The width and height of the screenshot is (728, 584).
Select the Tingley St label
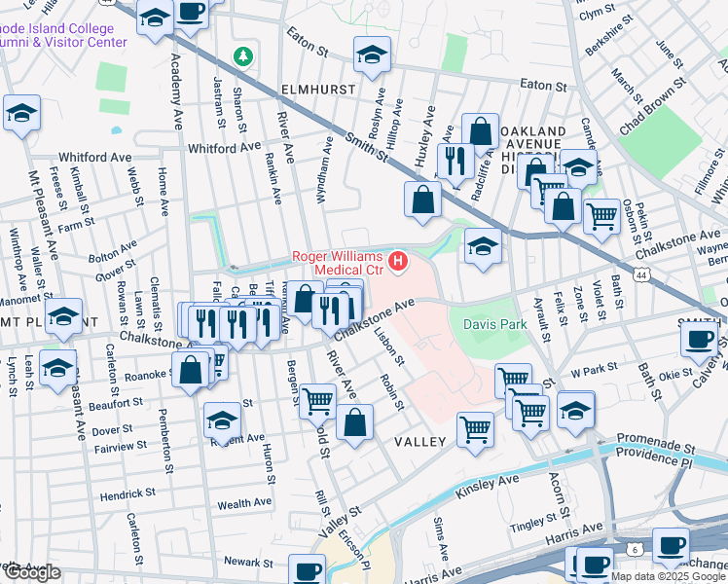[533, 523]
